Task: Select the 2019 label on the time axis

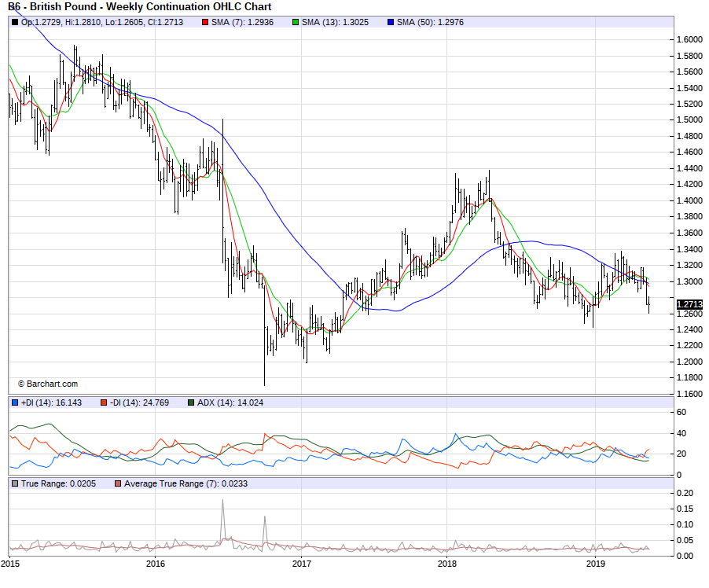Action: [x=597, y=564]
